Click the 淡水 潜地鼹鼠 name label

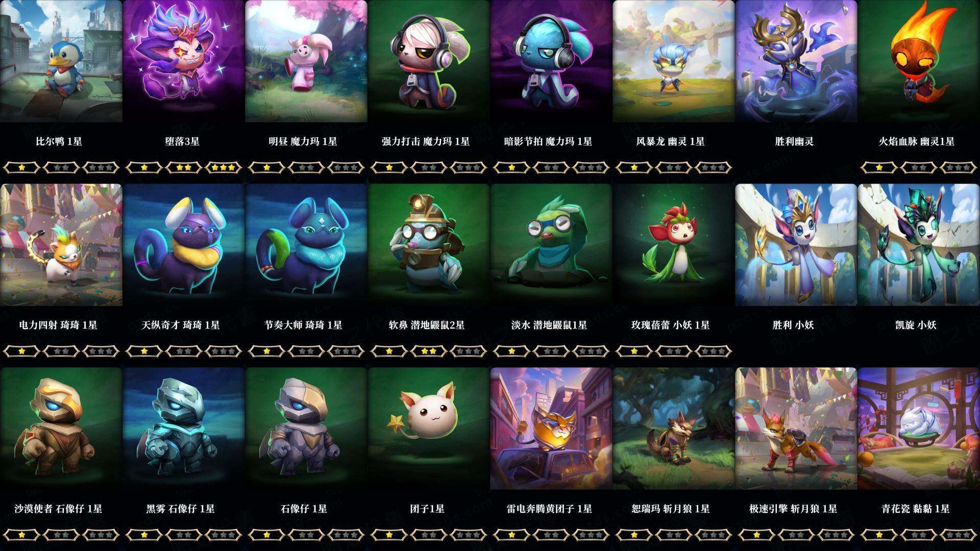pos(549,325)
